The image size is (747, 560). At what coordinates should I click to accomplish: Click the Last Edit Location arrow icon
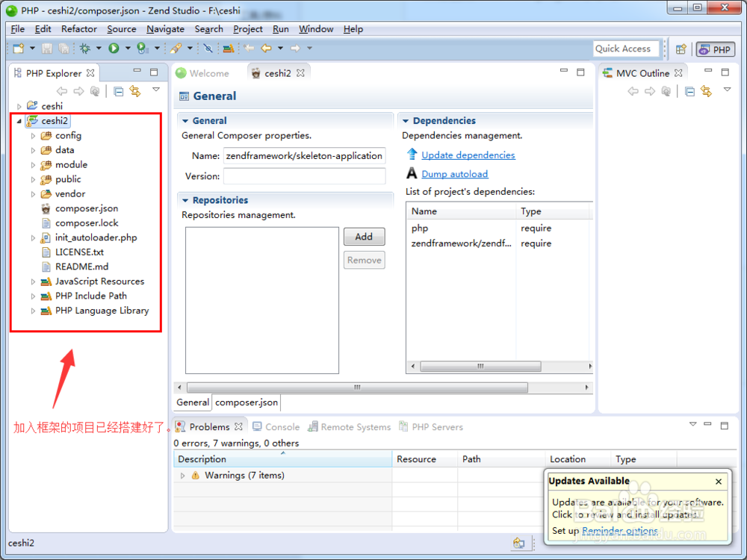(249, 48)
